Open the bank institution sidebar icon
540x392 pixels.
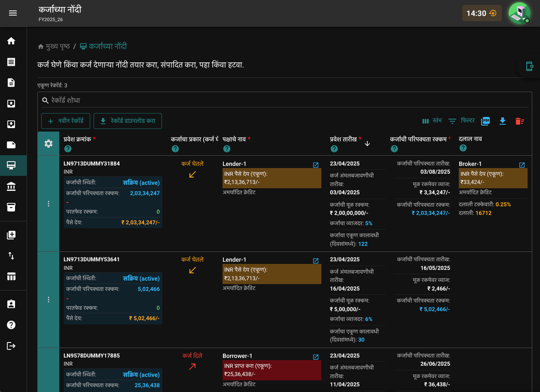click(x=11, y=186)
